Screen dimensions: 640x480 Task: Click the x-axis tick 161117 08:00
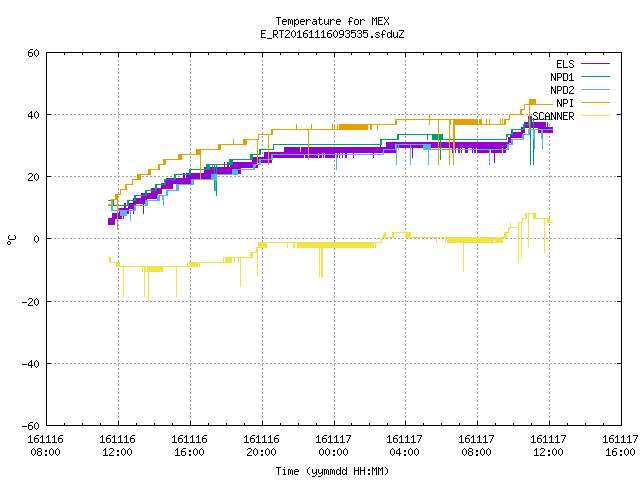point(476,446)
